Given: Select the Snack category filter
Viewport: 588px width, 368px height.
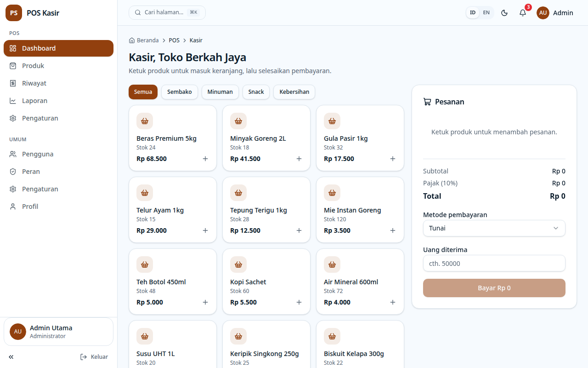Looking at the screenshot, I should (x=256, y=92).
